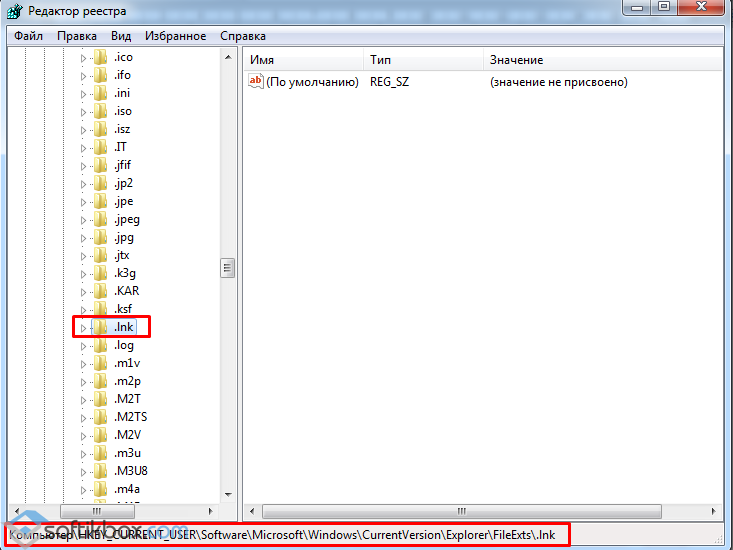733x550 pixels.
Task: Expand the .ico key
Action: [83, 58]
